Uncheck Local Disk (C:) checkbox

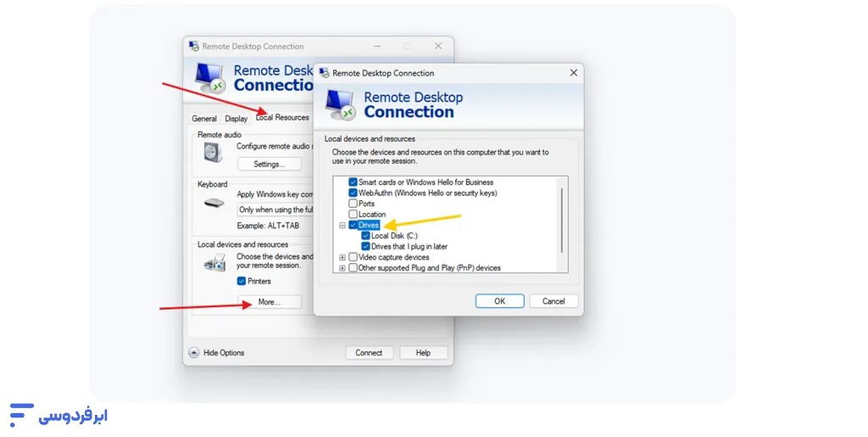tap(365, 235)
